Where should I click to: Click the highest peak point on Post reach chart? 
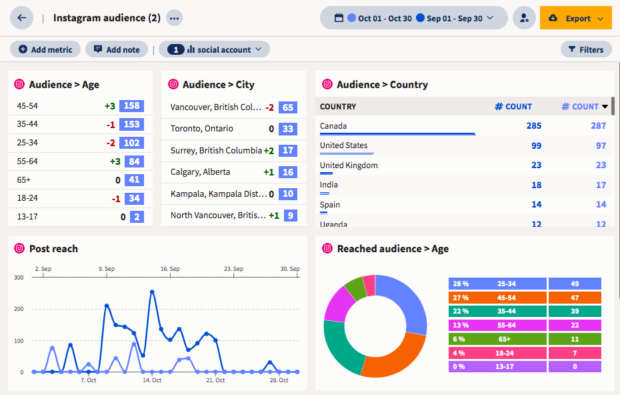152,292
